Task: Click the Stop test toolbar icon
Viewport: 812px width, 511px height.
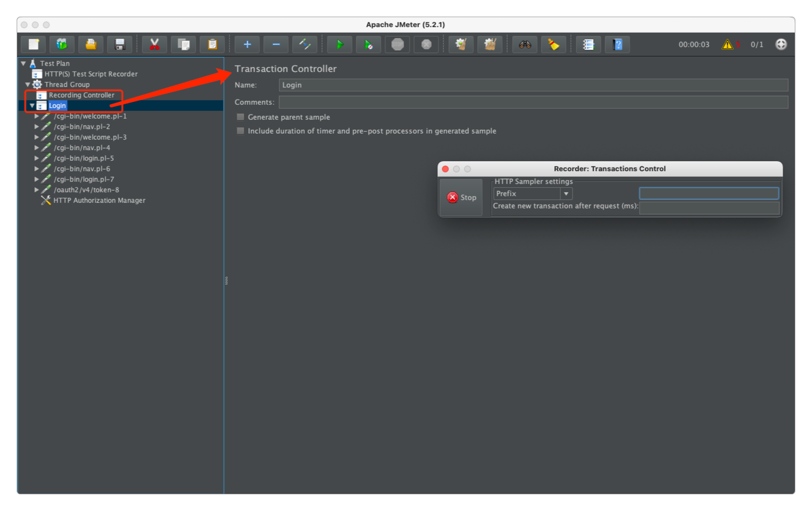Action: click(x=397, y=44)
